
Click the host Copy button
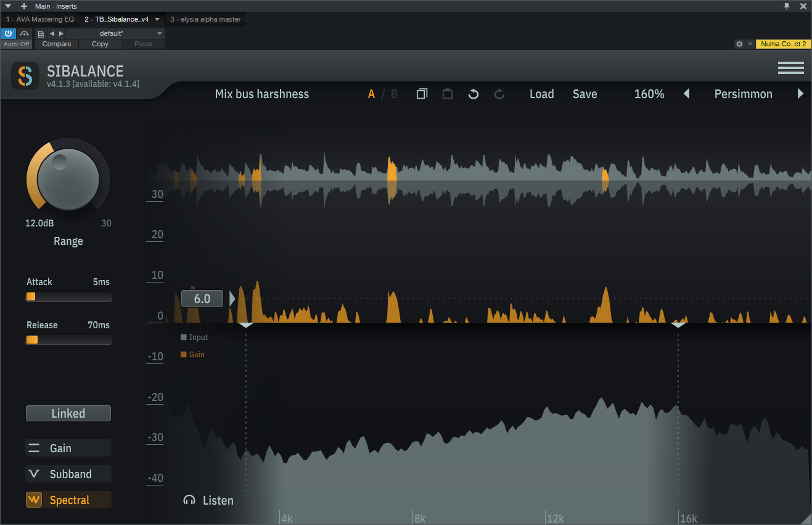(100, 44)
